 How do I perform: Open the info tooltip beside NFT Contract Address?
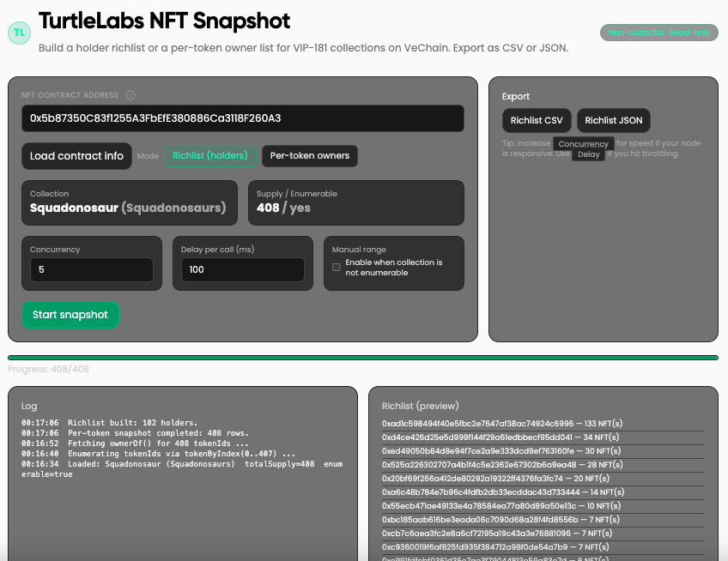pyautogui.click(x=130, y=95)
